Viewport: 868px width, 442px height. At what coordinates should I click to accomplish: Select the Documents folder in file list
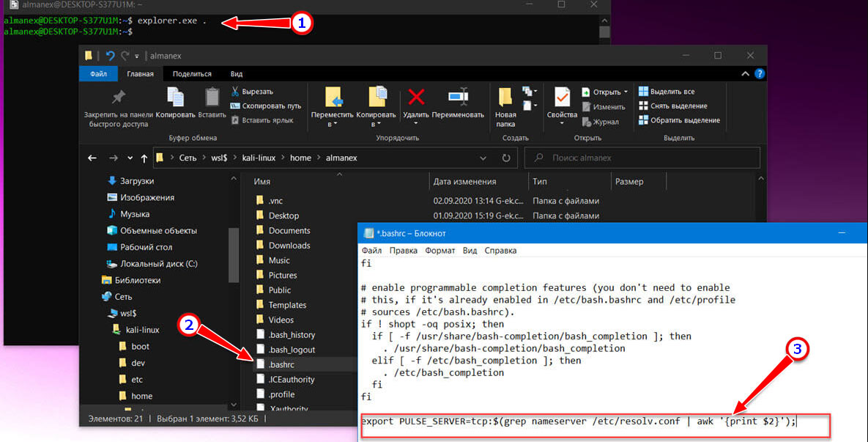pos(283,230)
